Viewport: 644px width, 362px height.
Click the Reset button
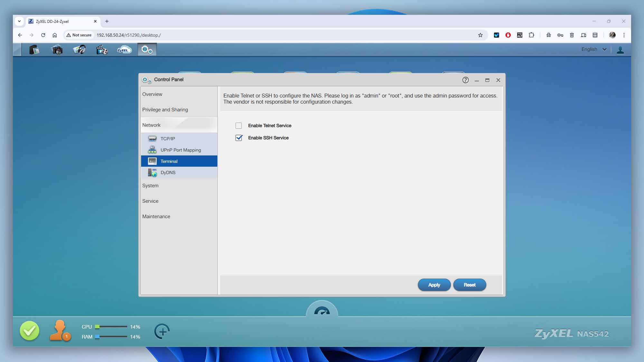coord(469,285)
